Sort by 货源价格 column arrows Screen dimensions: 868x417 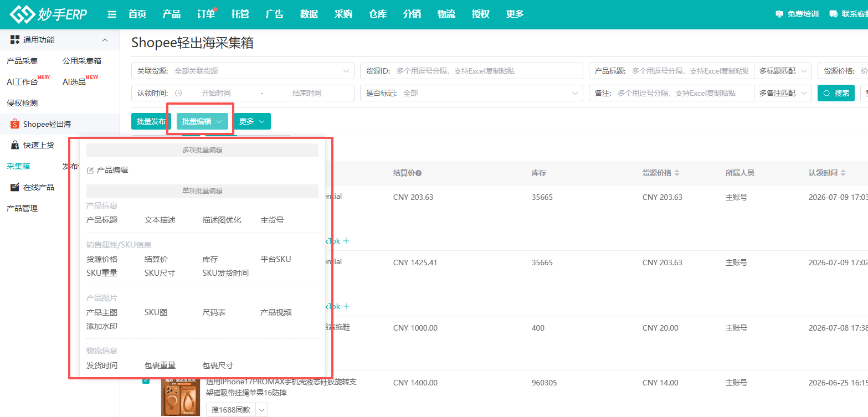(676, 173)
